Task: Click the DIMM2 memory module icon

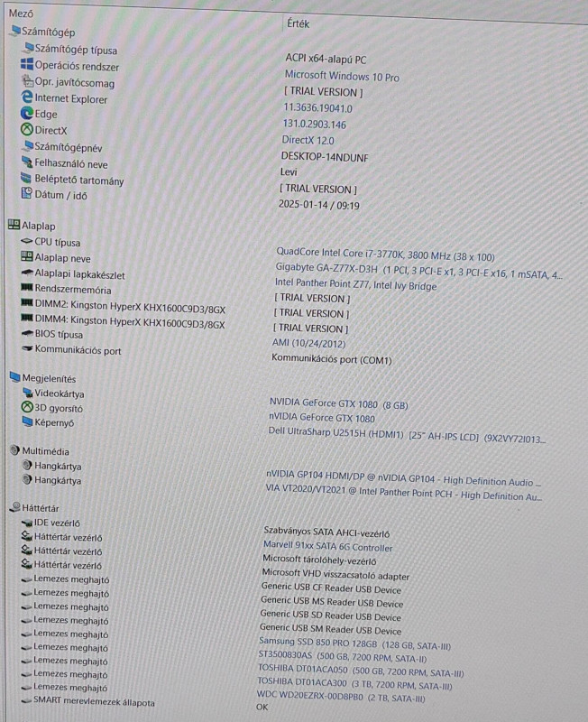Action: coord(27,303)
